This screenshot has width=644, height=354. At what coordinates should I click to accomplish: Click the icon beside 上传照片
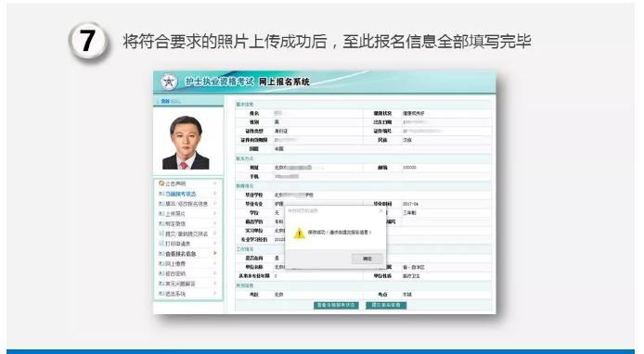[x=161, y=214]
